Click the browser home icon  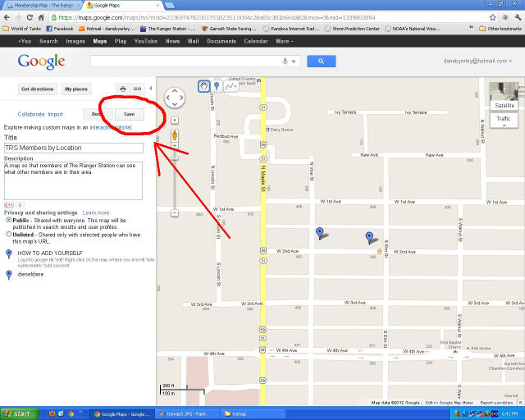pyautogui.click(x=41, y=17)
